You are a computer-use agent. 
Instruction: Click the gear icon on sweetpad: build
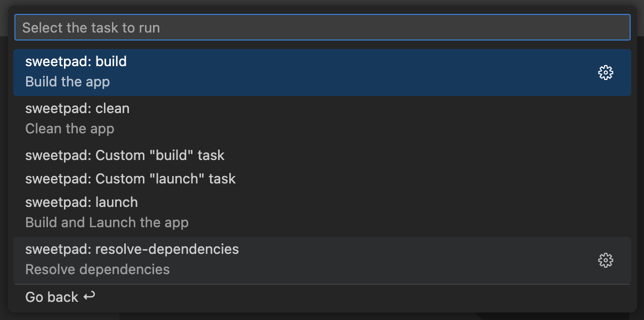tap(606, 73)
